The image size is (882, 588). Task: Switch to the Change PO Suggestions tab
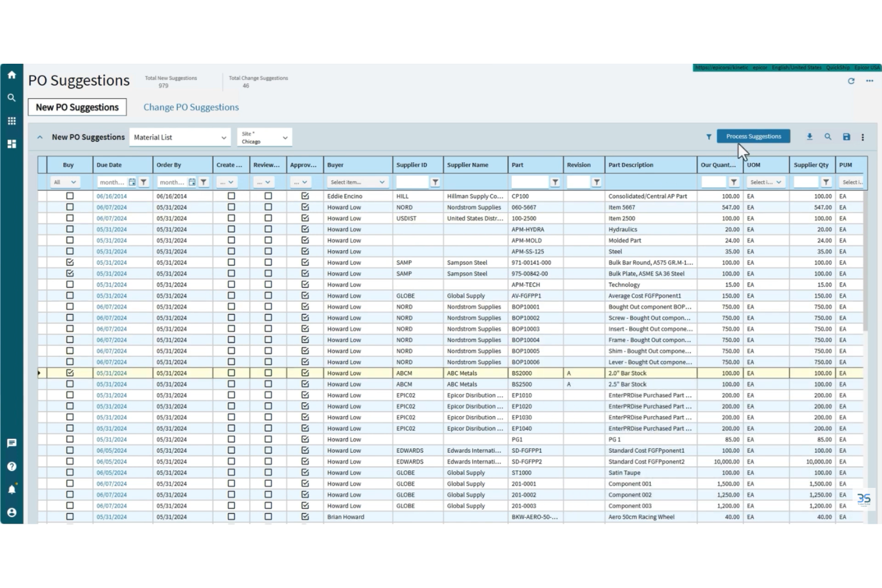191,107
